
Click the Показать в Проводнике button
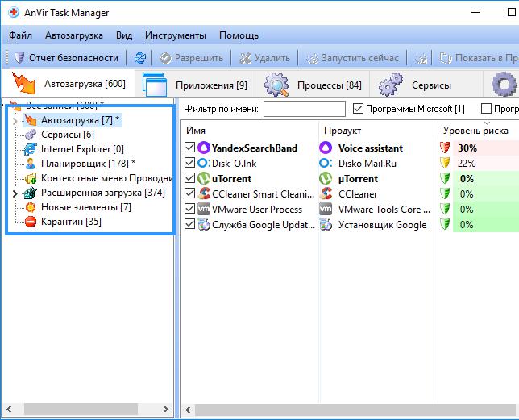click(478, 58)
